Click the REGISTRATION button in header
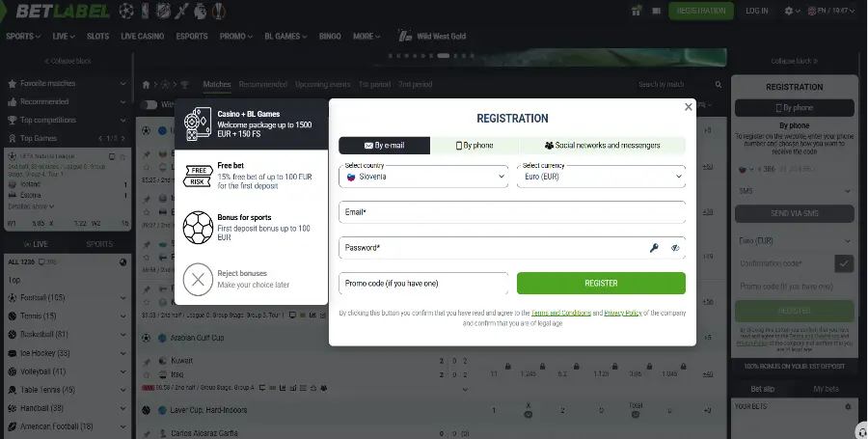 701,11
